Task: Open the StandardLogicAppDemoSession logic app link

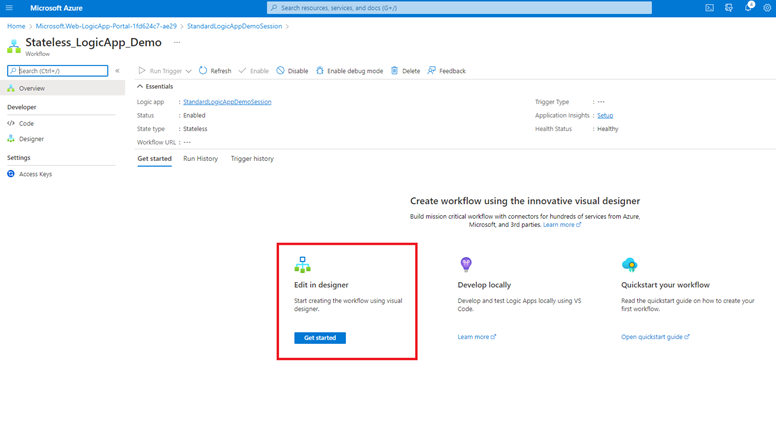Action: [x=227, y=102]
